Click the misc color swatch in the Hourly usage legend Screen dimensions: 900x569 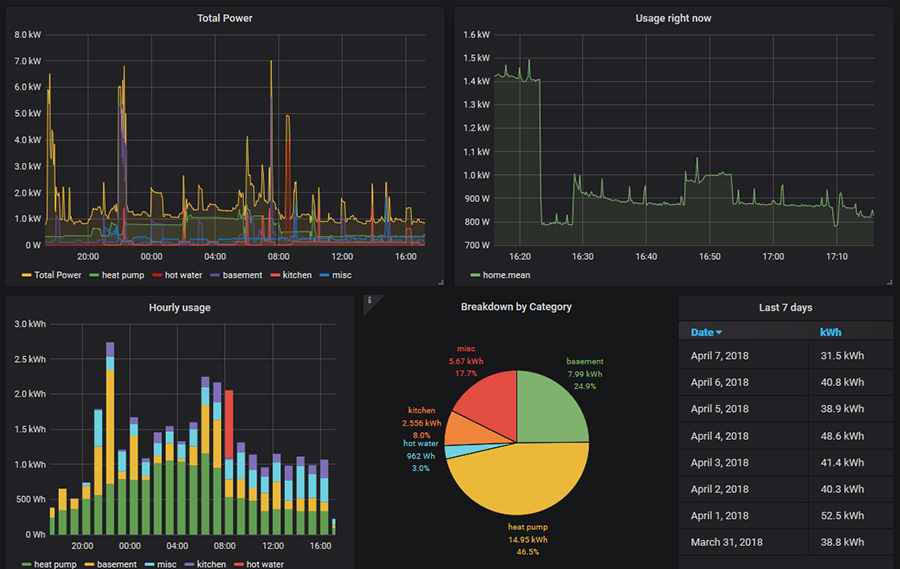point(147,565)
